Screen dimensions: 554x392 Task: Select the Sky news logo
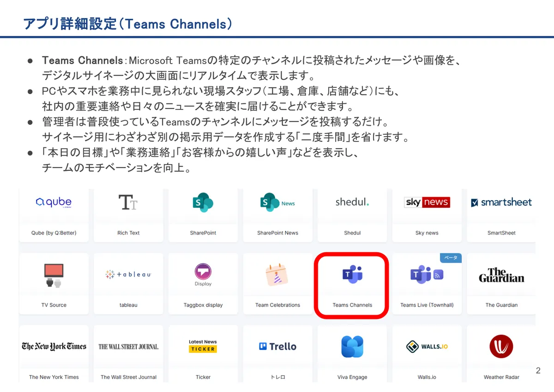coord(427,202)
